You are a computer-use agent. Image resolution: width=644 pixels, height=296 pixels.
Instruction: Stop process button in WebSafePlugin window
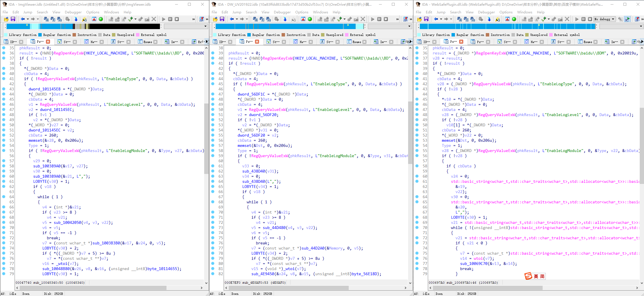coord(590,19)
